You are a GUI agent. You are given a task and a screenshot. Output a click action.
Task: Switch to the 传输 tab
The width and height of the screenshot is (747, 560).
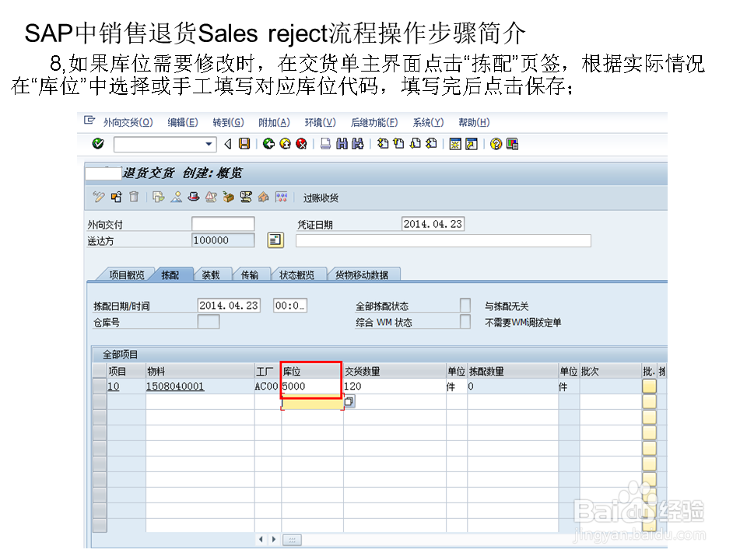[250, 275]
